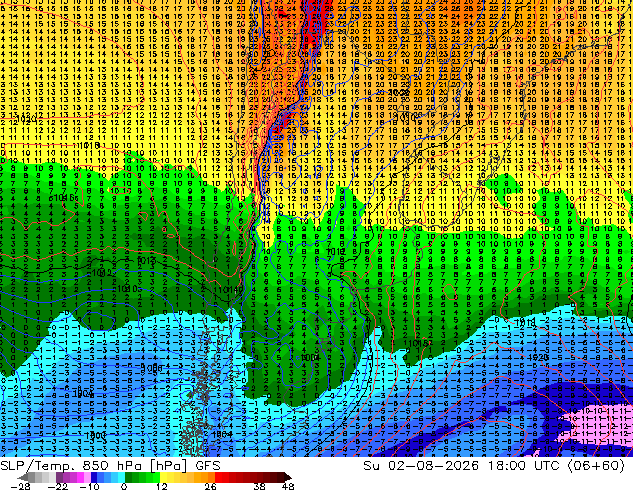This screenshot has height=490, width=634.
Task: Click the 0 label on the color legend
Action: click(124, 486)
